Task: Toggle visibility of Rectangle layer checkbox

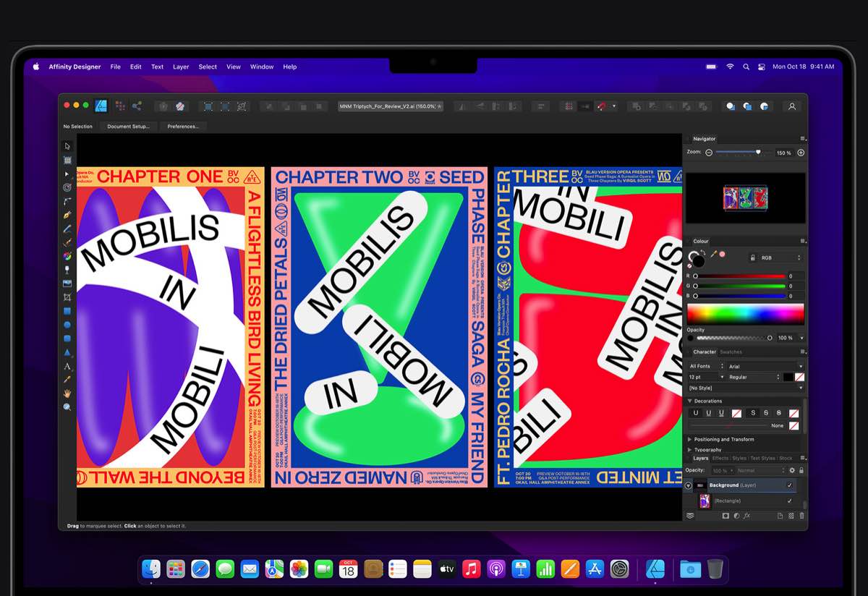Action: (x=789, y=501)
